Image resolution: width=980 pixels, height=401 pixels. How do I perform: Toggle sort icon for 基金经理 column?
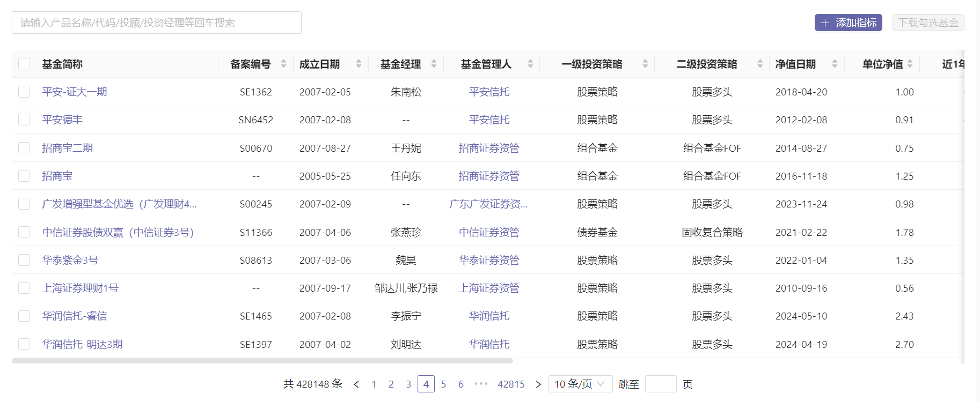(434, 64)
